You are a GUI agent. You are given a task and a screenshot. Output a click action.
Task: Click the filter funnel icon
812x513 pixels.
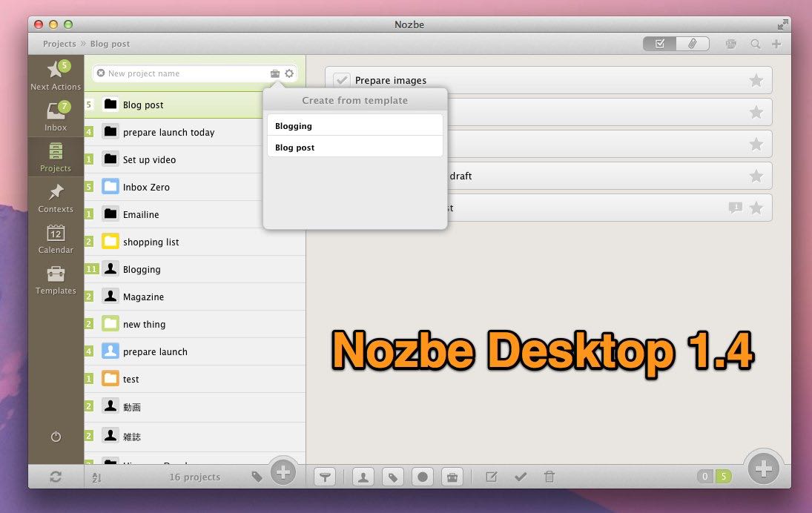[326, 477]
